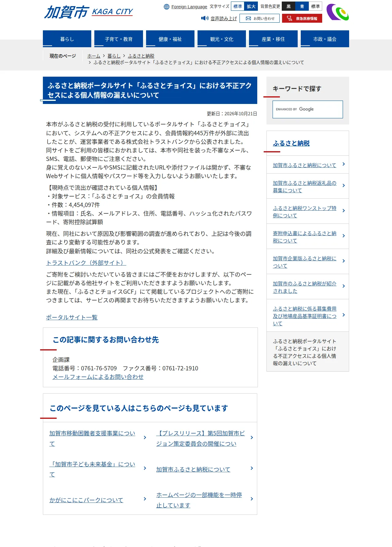Open the 健康・福祉 navigation menu

(x=170, y=39)
